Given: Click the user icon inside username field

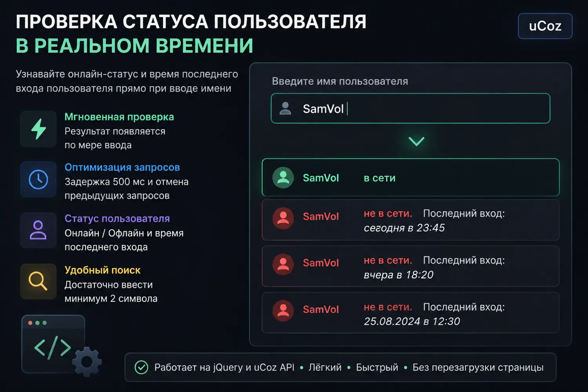Looking at the screenshot, I should 285,108.
